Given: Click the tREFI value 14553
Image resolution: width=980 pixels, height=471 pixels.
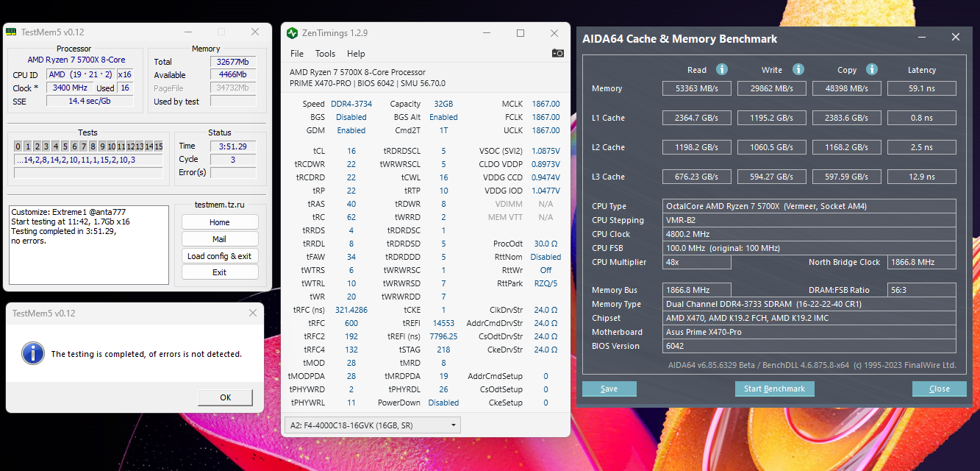Looking at the screenshot, I should [443, 323].
